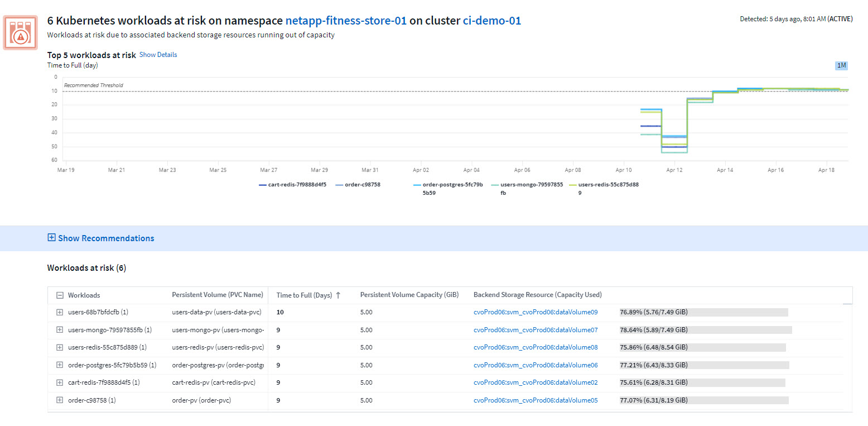Expand the users-redis-55c875d889 workload row

pos(60,347)
